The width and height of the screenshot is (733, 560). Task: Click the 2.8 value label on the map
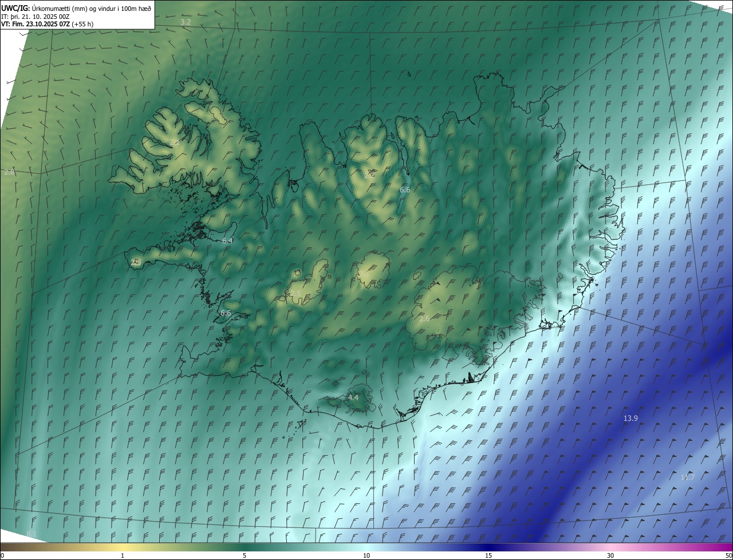pyautogui.click(x=9, y=172)
